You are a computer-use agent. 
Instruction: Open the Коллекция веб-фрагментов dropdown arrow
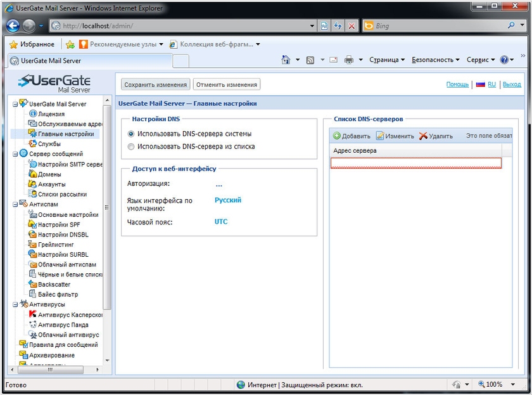[258, 44]
